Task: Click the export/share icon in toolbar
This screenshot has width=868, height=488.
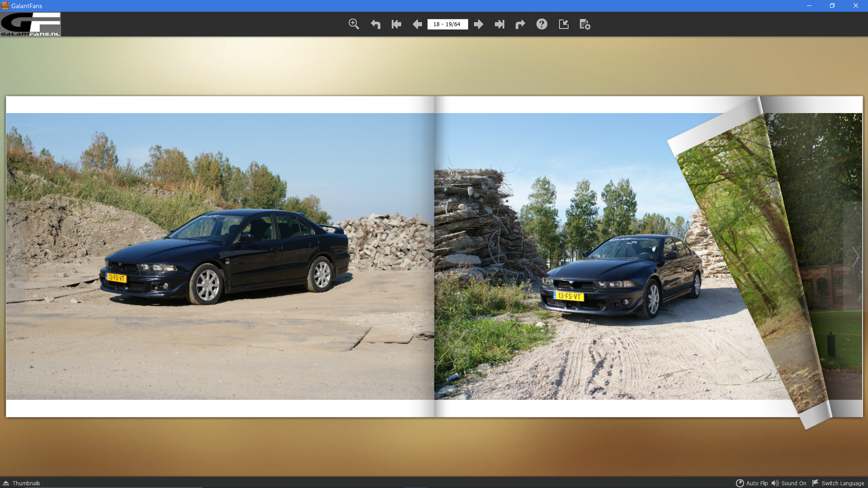Action: 564,24
